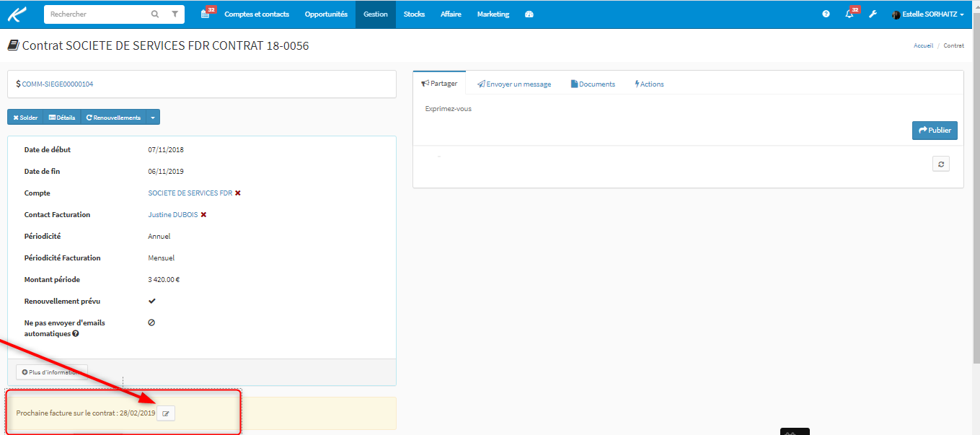Click the application logo in the header

click(17, 14)
